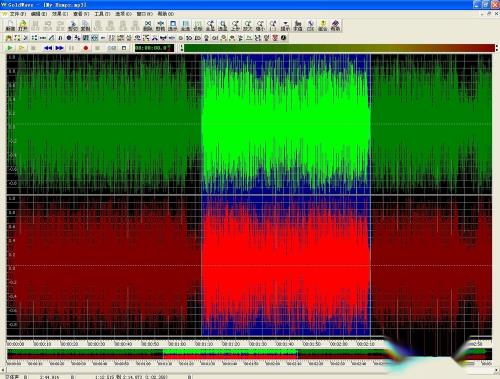Image resolution: width=500 pixels, height=379 pixels.
Task: Start playback with the green play button
Action: click(10, 48)
